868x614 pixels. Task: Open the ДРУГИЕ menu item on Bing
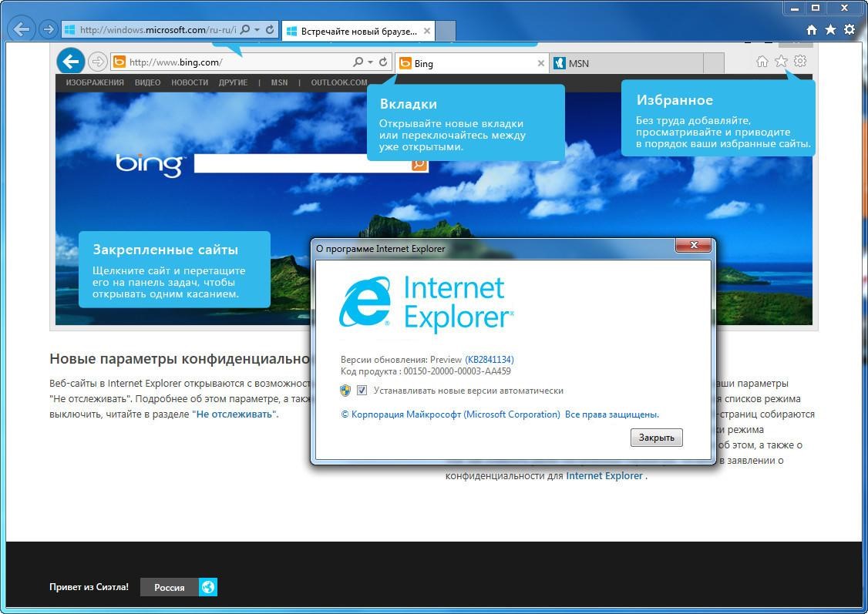pos(233,82)
